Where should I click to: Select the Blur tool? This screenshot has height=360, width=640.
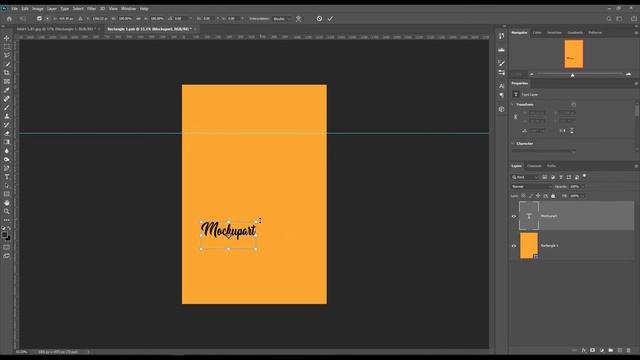[x=7, y=151]
